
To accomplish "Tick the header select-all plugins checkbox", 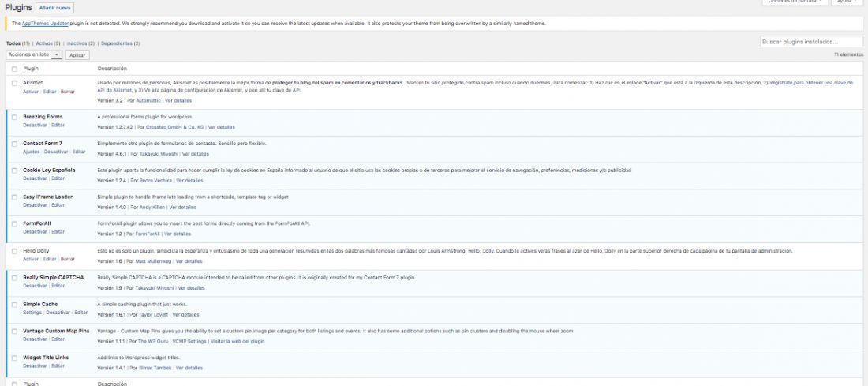I will pos(14,69).
